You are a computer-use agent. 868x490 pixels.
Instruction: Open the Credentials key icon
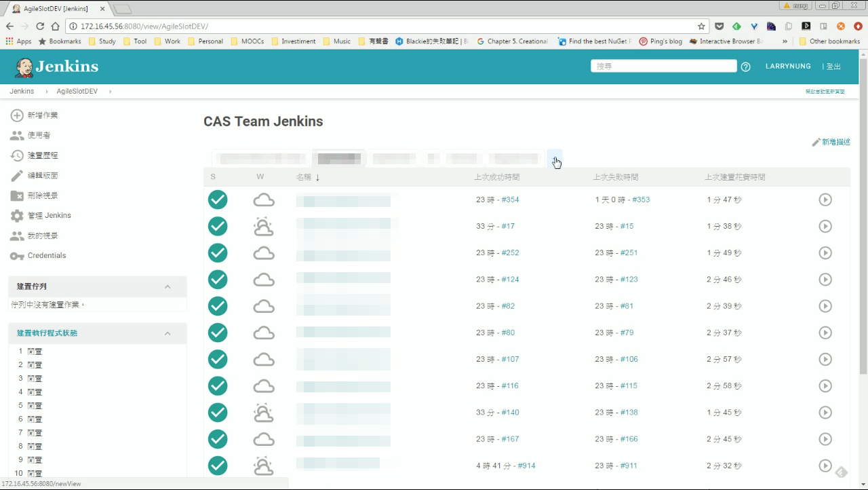[17, 256]
